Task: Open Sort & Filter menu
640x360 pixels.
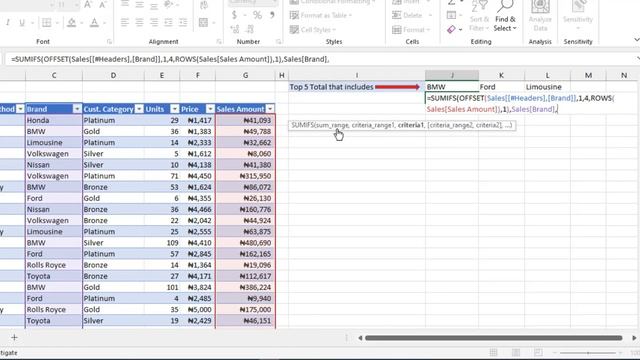Action: click(479, 16)
